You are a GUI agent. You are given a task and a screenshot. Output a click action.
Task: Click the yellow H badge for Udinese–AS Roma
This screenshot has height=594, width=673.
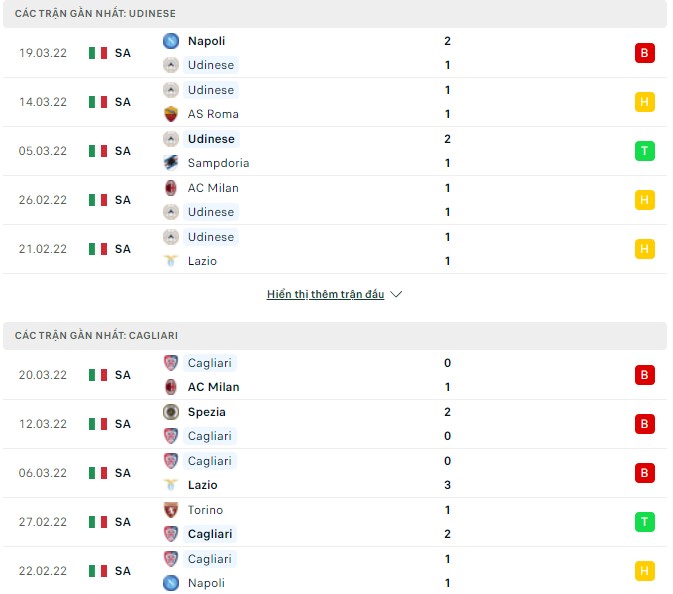pyautogui.click(x=644, y=102)
